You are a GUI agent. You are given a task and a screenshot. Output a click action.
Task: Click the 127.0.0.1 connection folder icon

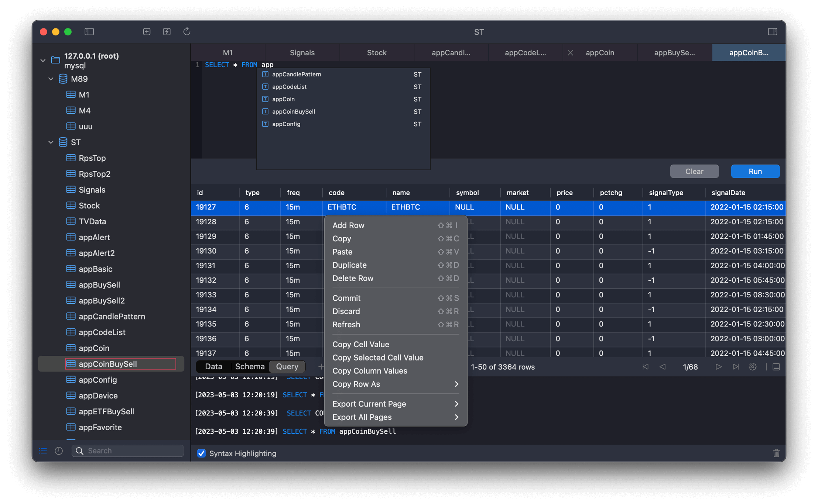pos(56,60)
